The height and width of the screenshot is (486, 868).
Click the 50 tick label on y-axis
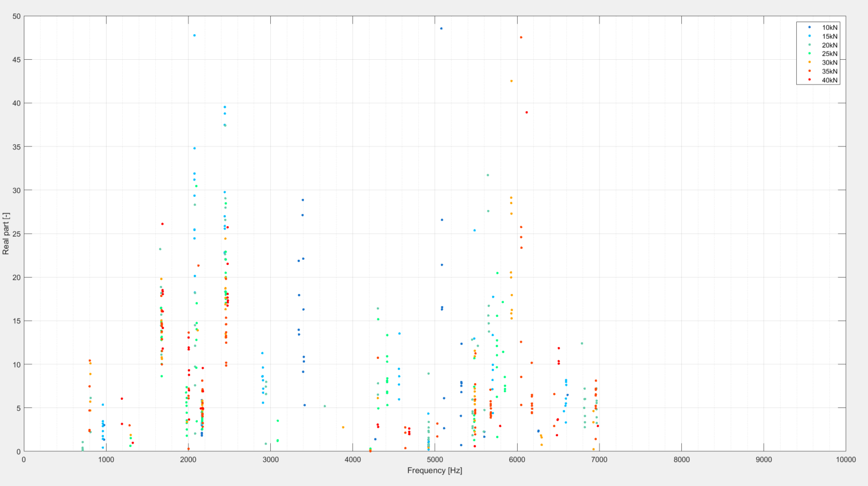(x=16, y=17)
